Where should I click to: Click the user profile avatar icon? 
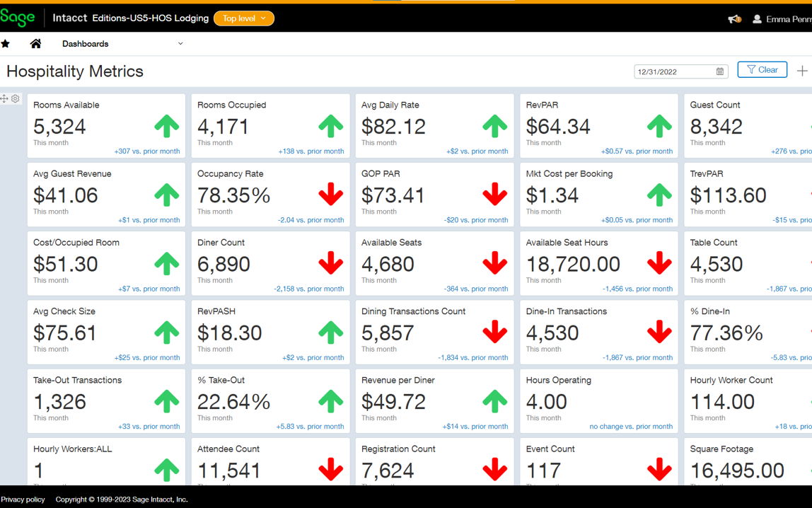(x=757, y=19)
